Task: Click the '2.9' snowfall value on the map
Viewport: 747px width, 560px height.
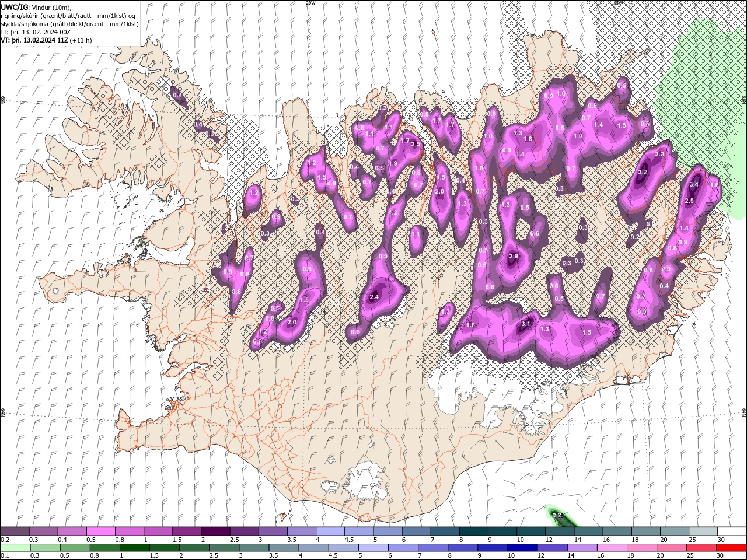Action: pyautogui.click(x=514, y=257)
